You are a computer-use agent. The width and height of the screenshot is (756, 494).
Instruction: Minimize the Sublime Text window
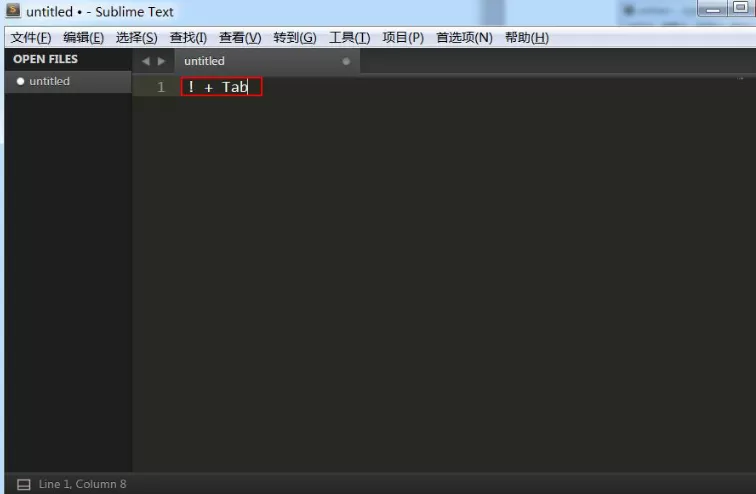pos(713,8)
